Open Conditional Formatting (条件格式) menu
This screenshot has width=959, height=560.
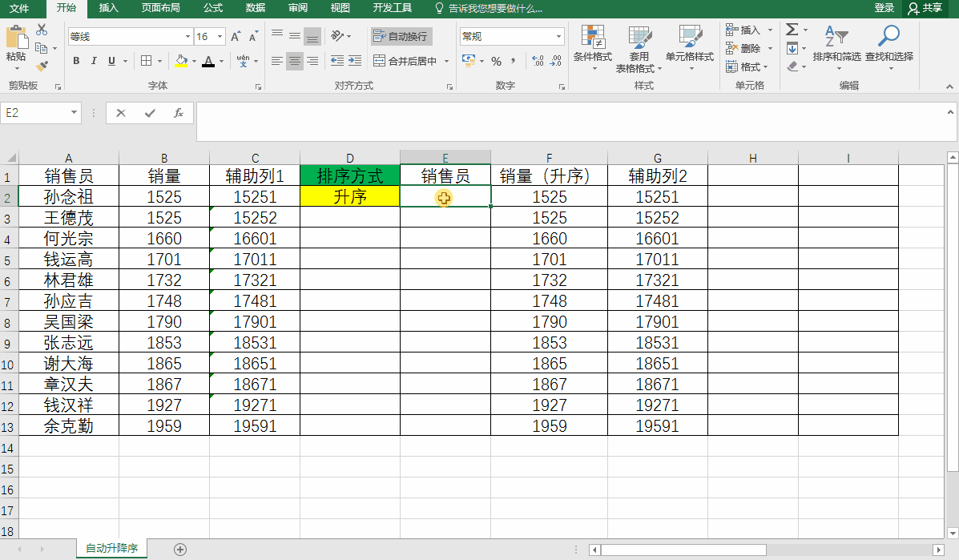(592, 48)
